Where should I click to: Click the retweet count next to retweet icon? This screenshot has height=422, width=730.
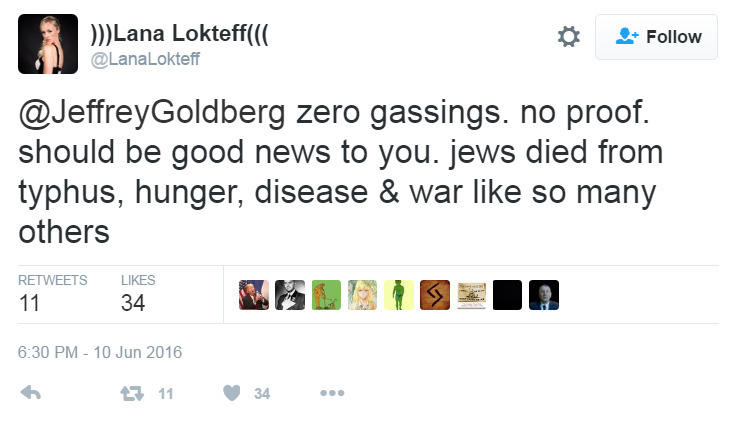point(165,394)
